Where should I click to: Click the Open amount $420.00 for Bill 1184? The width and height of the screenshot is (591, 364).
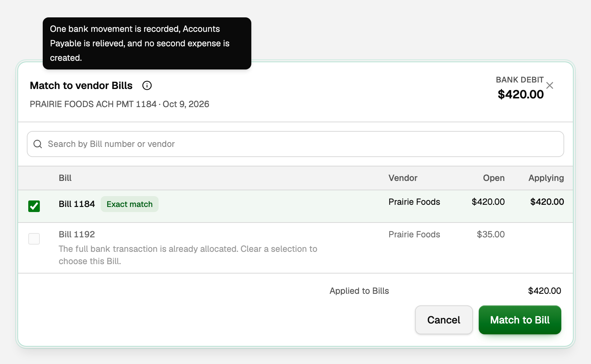click(488, 202)
